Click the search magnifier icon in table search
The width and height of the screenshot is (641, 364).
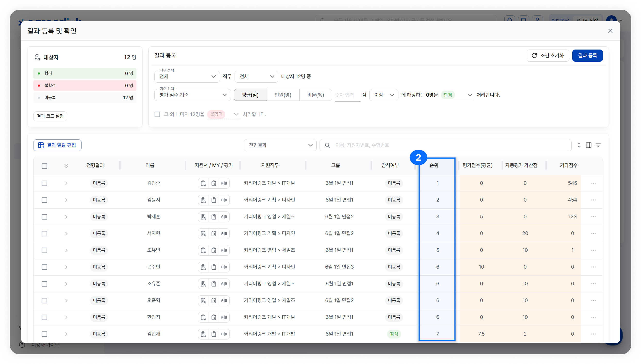(327, 145)
